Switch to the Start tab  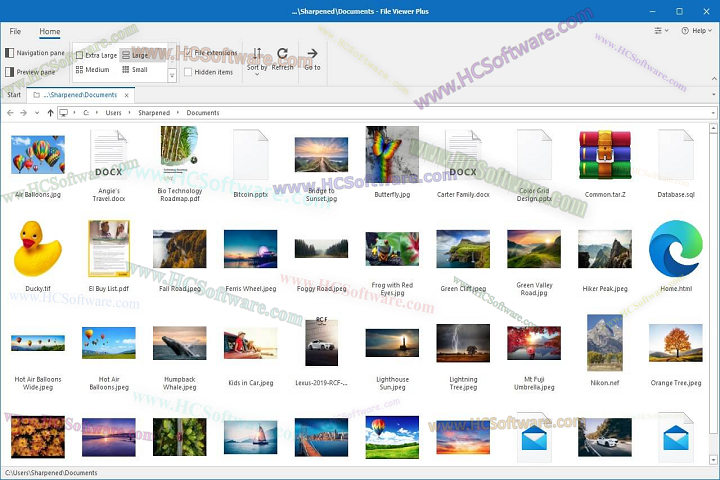[x=14, y=95]
